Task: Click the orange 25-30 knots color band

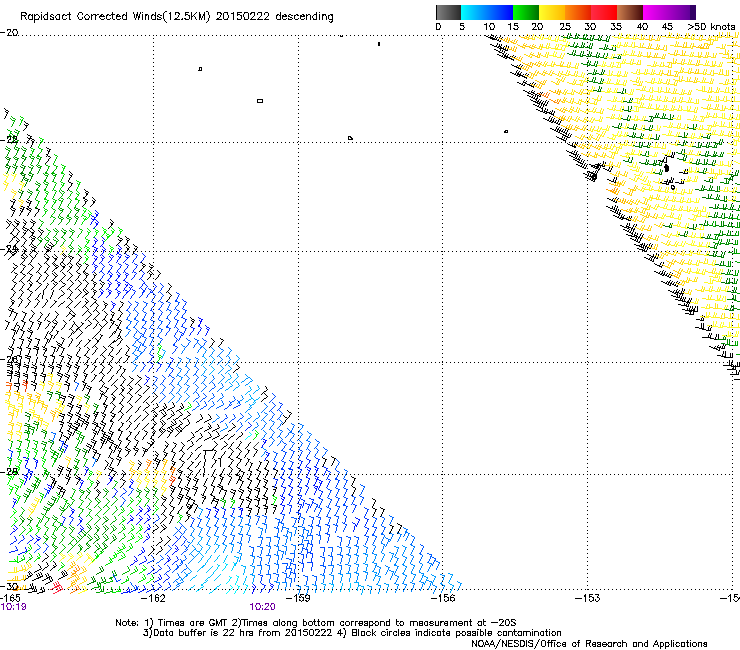Action: click(x=578, y=12)
